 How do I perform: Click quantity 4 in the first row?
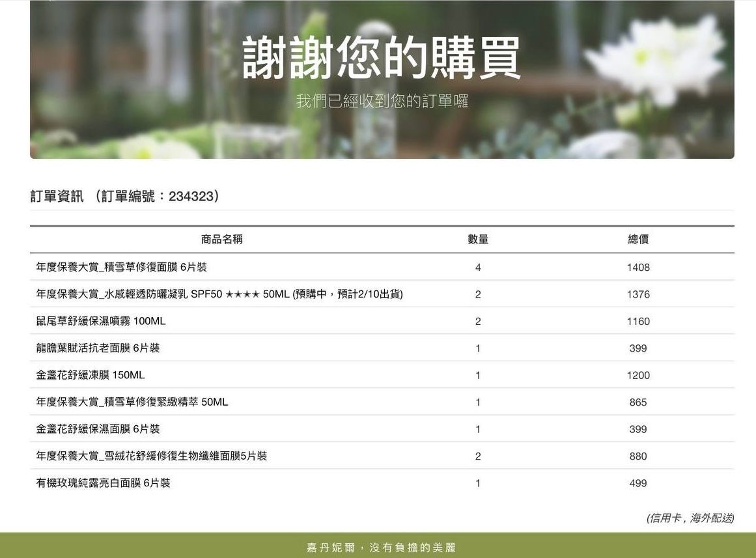[478, 268]
